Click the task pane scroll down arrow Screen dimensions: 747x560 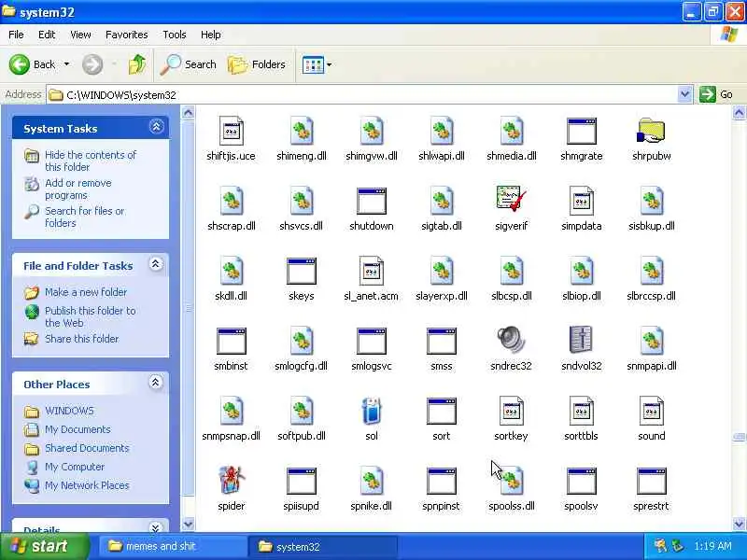[x=189, y=525]
